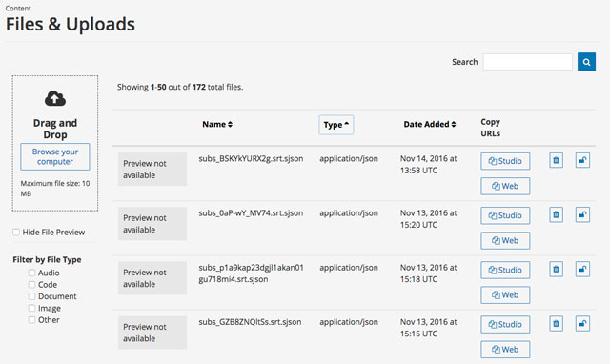Sort files by Type column
This screenshot has width=610, height=364.
click(336, 125)
